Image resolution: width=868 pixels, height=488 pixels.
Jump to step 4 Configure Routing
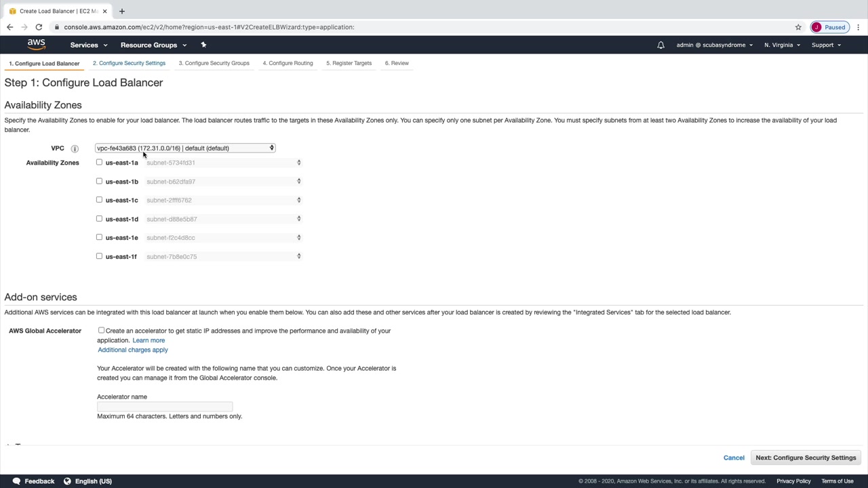(x=288, y=63)
